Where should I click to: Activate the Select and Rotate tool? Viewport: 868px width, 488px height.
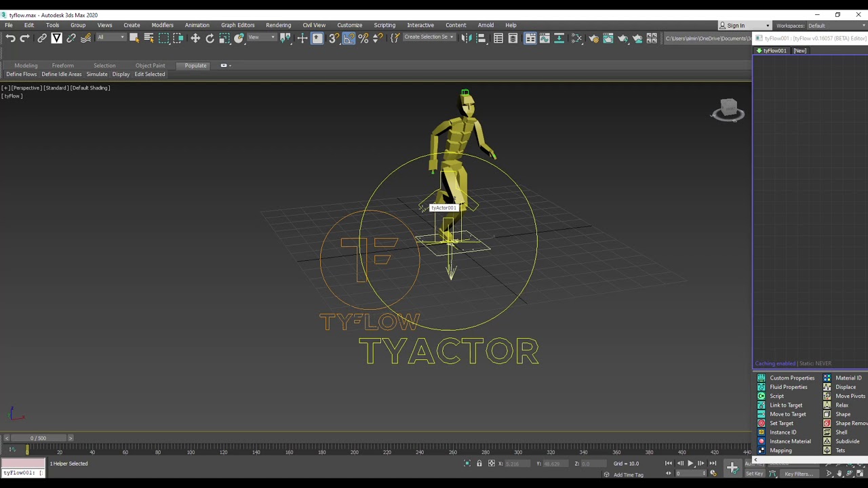point(210,39)
